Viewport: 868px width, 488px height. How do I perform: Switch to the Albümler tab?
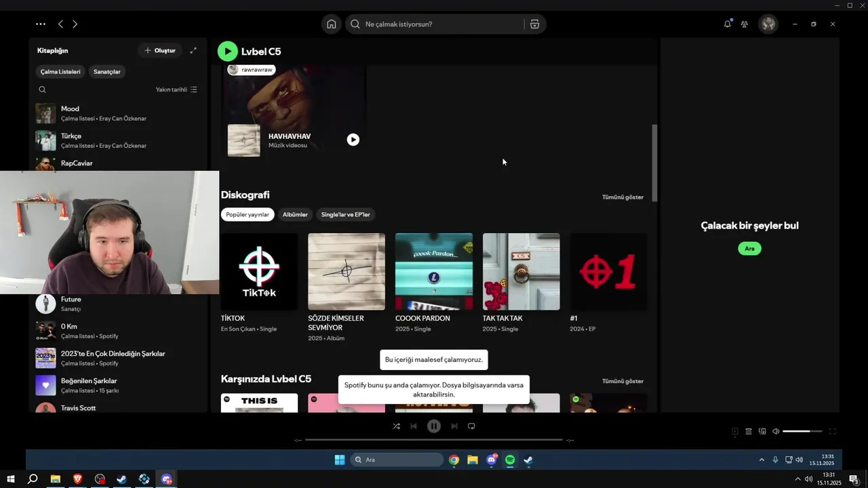295,214
